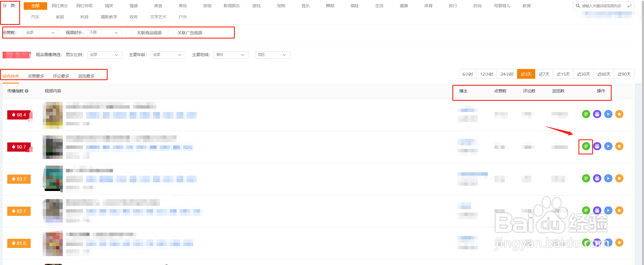Open purple audience icon for 98.4 row

coord(597,114)
